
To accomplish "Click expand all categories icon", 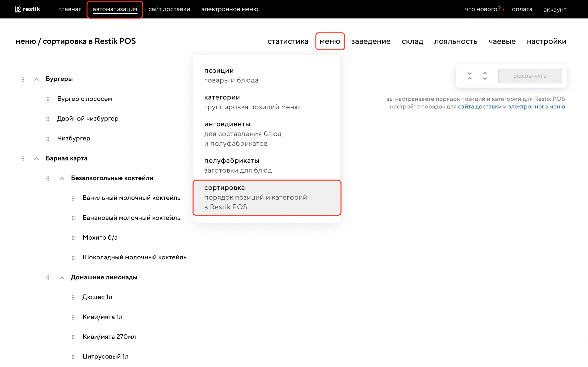I will point(485,76).
